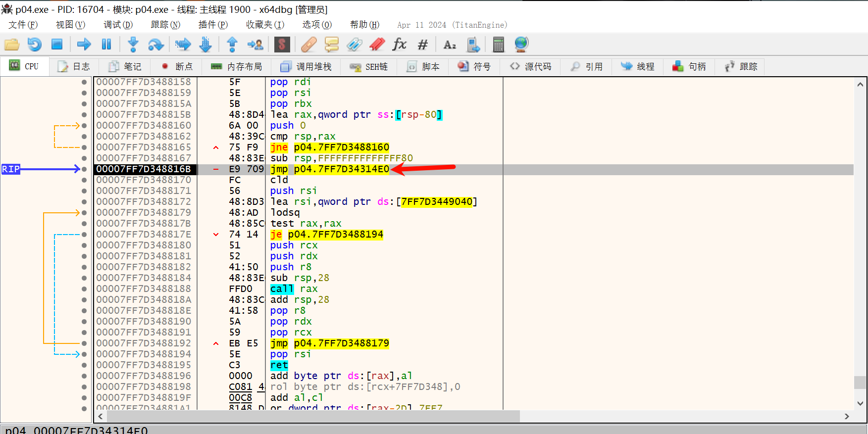Open the Functions fx icon
Viewport: 868px width, 434px height.
click(400, 45)
